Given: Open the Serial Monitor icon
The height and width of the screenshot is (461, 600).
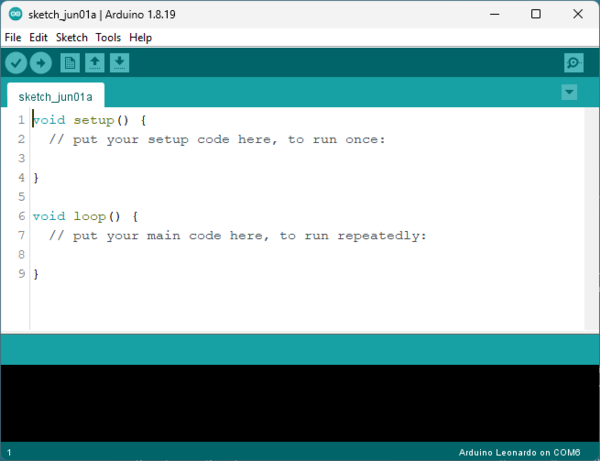Looking at the screenshot, I should pyautogui.click(x=574, y=63).
